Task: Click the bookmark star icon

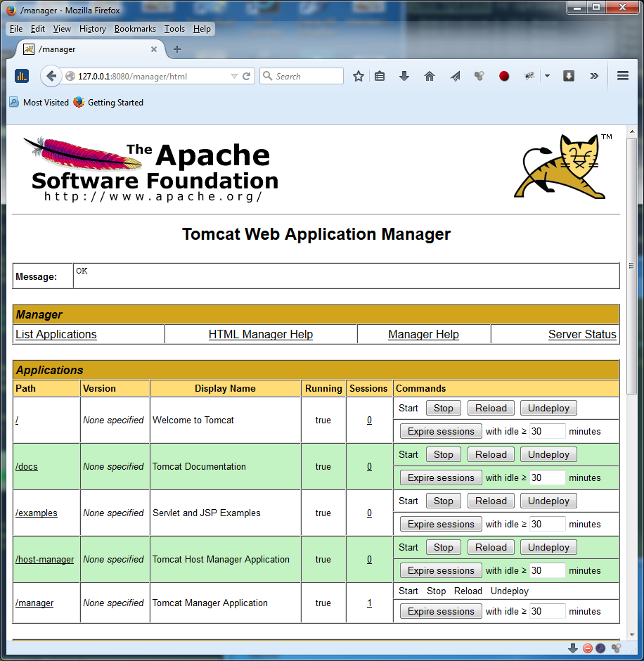Action: click(359, 77)
